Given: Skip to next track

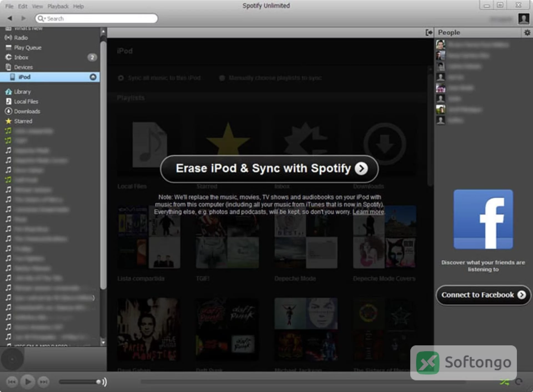Looking at the screenshot, I should 43,382.
